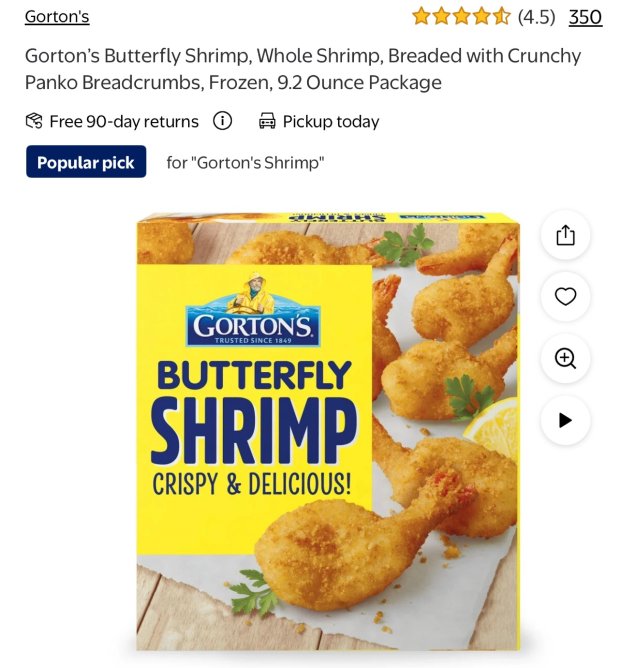
Task: Click the Free 90-day returns text
Action: [124, 121]
